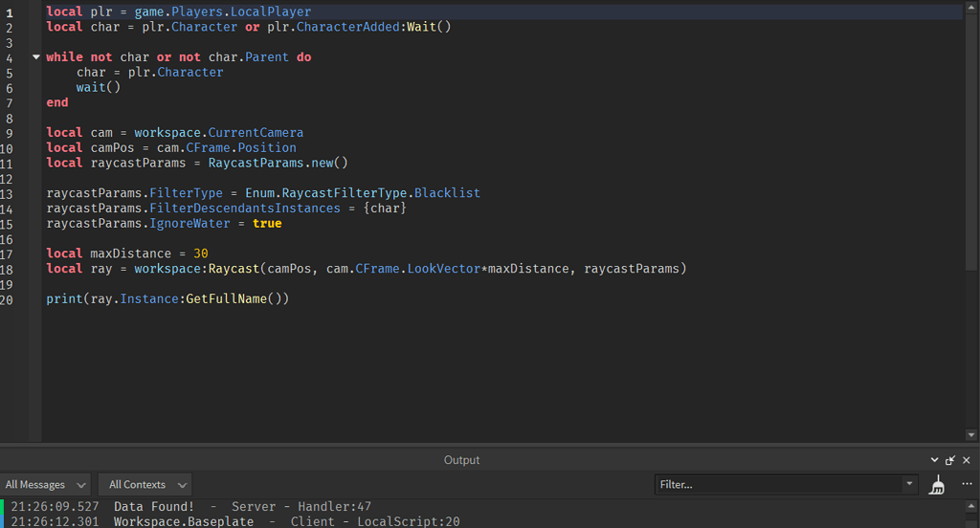
Task: Click the Blacklist enum value
Action: click(x=448, y=192)
